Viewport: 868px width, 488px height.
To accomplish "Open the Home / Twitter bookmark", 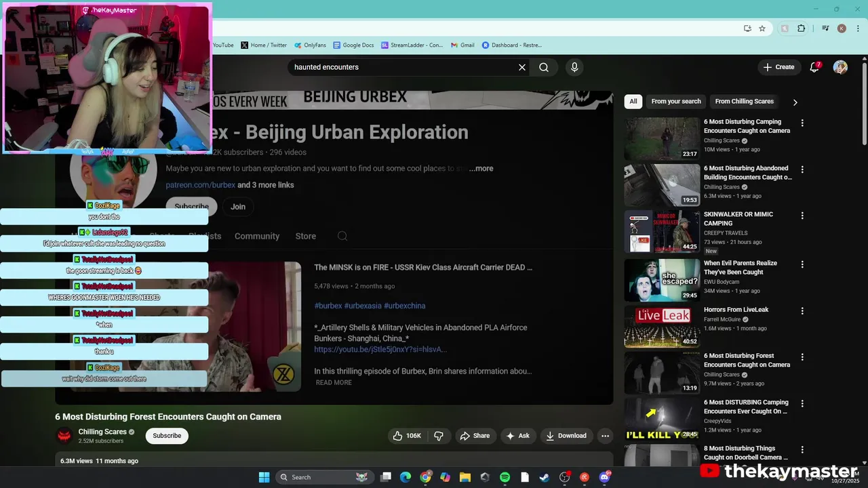I will (264, 45).
